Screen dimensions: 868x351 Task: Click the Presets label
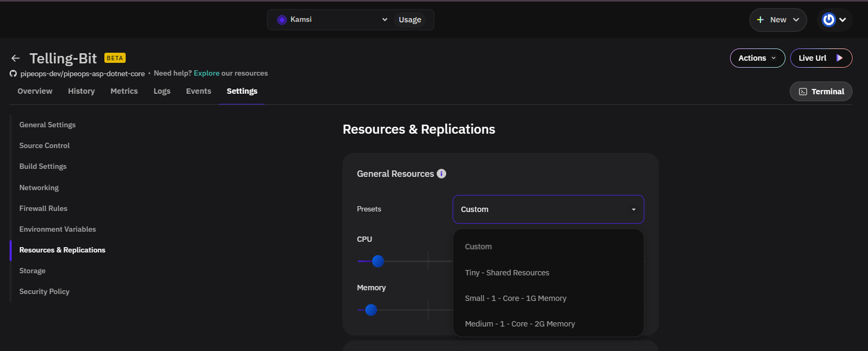[x=369, y=209]
